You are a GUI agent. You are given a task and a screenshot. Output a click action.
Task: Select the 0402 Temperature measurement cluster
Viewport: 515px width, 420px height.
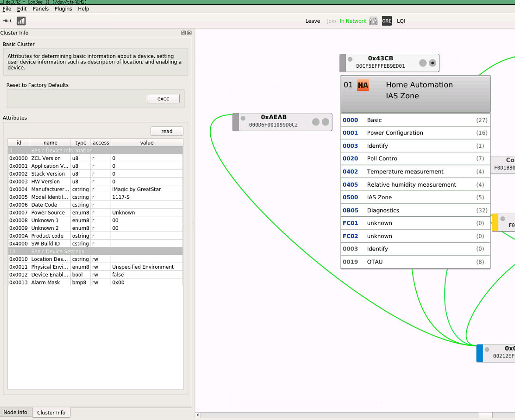pyautogui.click(x=415, y=172)
